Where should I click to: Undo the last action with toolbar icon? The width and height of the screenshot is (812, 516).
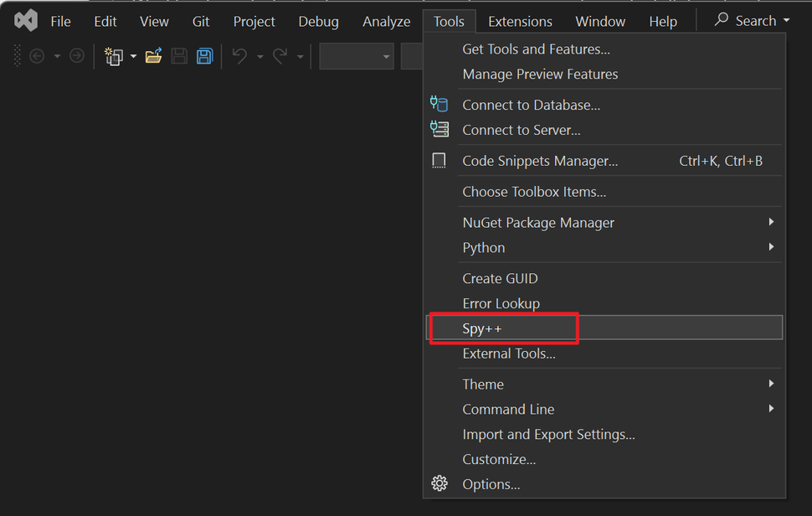click(239, 56)
